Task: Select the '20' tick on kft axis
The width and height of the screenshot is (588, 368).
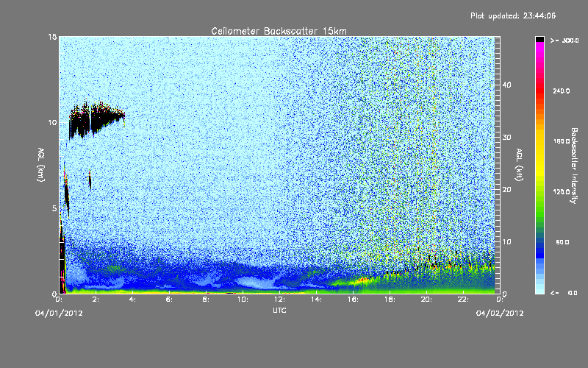Action: point(506,190)
